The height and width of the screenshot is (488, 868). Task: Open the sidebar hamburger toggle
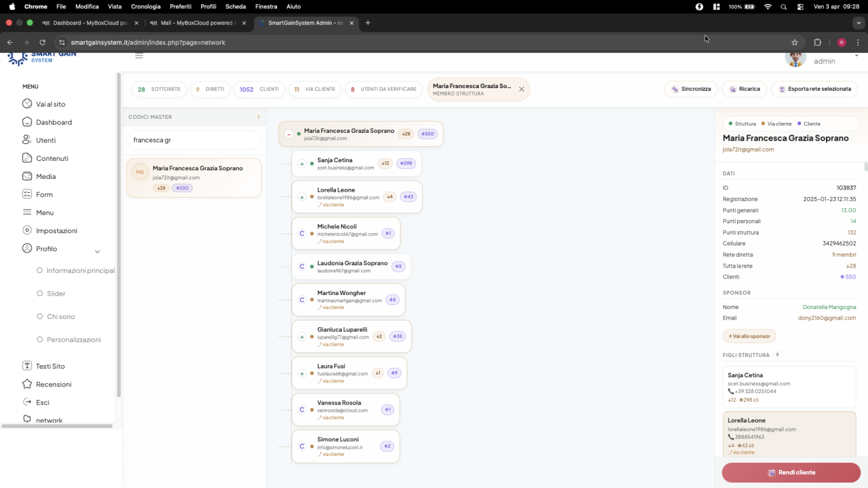pyautogui.click(x=139, y=55)
